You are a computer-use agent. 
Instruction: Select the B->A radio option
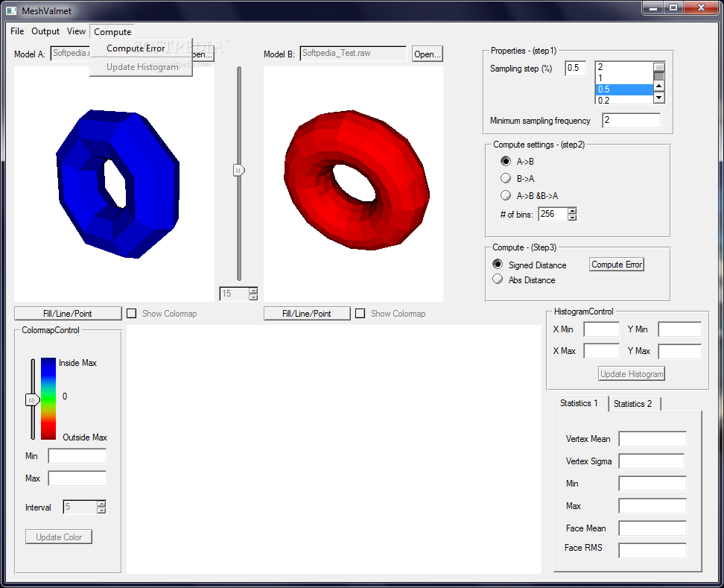[506, 178]
